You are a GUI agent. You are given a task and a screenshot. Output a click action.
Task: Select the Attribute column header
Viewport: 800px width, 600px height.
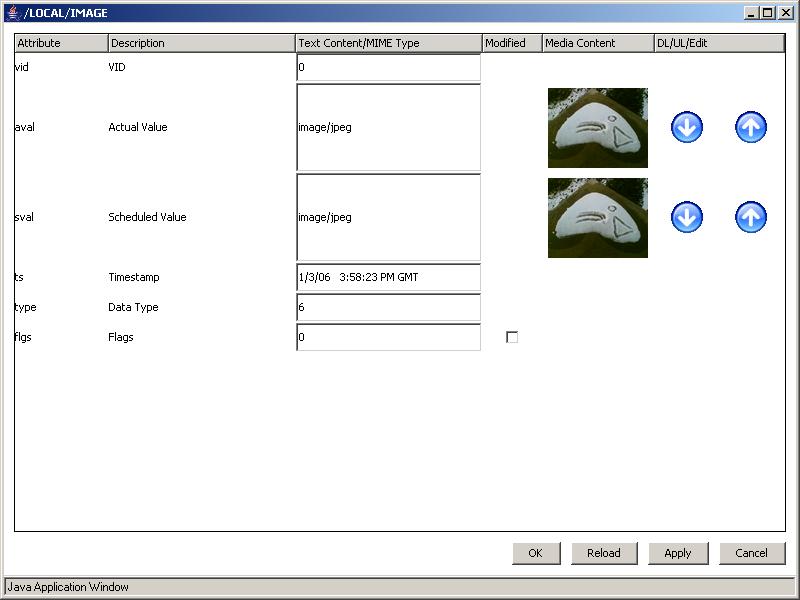pyautogui.click(x=61, y=43)
